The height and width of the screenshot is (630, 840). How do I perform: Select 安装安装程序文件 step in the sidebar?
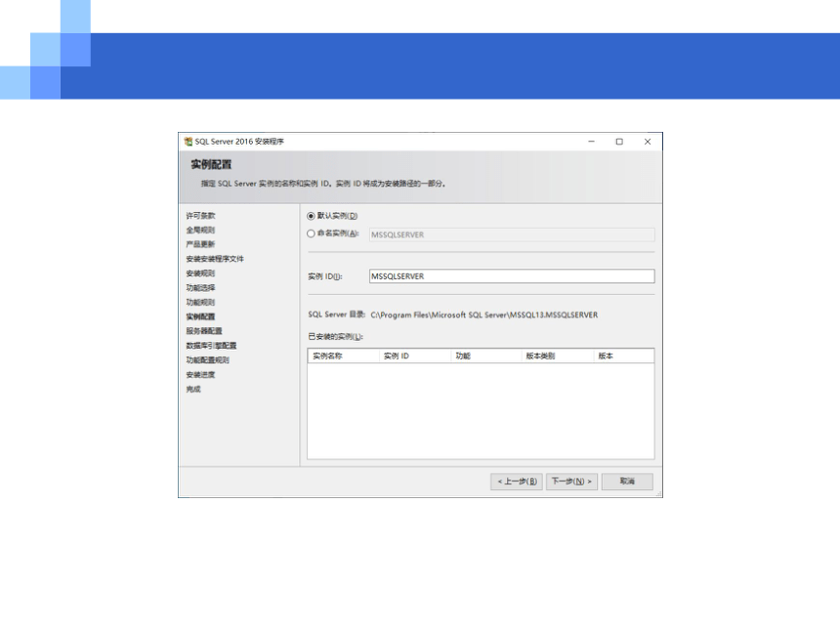pyautogui.click(x=215, y=259)
